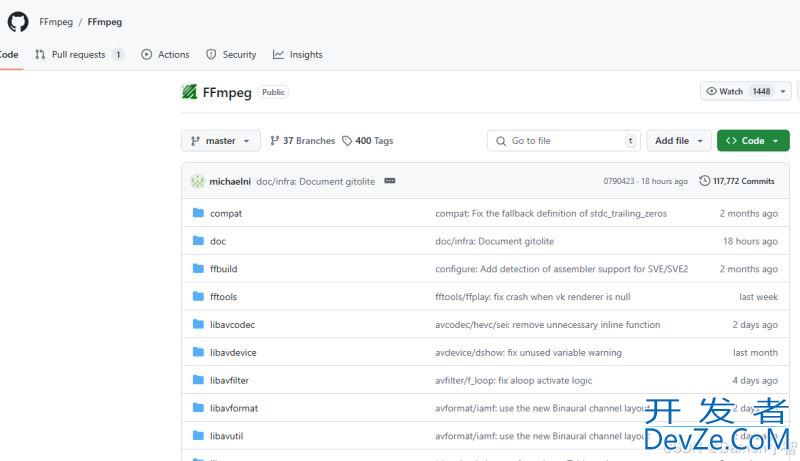
Task: Open commit 'avcodec/hevc/sei: remove unnecessary inline function'
Action: [547, 325]
